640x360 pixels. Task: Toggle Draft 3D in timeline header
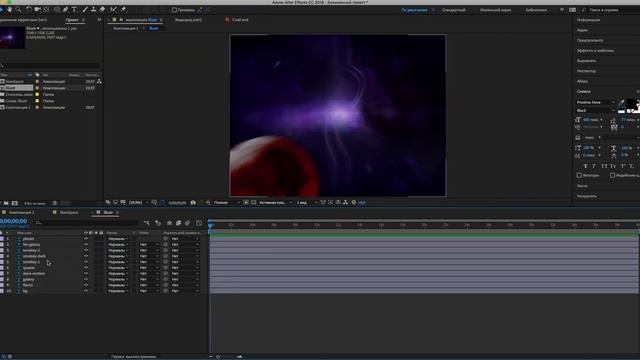click(x=158, y=223)
